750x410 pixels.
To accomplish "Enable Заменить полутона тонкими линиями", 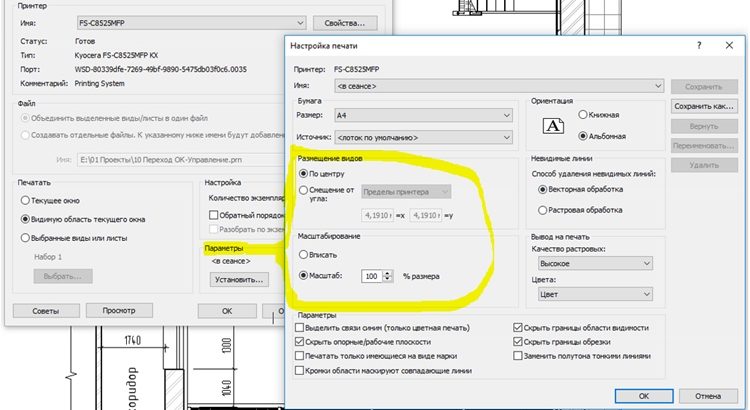I will (x=518, y=356).
